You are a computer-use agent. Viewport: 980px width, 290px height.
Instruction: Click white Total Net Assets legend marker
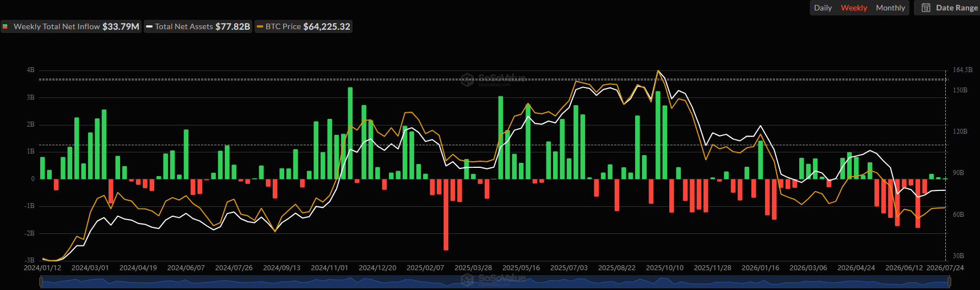pyautogui.click(x=149, y=26)
